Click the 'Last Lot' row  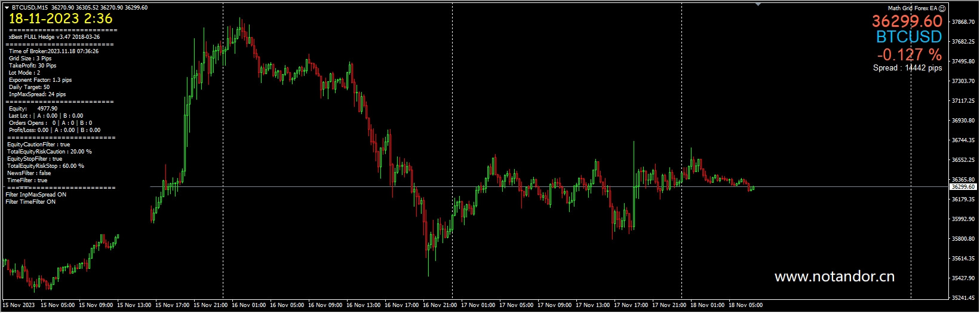46,116
